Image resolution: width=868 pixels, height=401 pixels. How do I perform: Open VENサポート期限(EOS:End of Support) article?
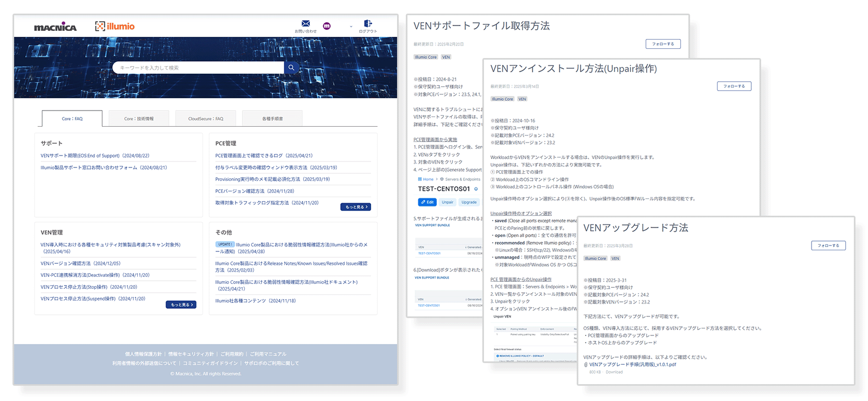tap(95, 156)
